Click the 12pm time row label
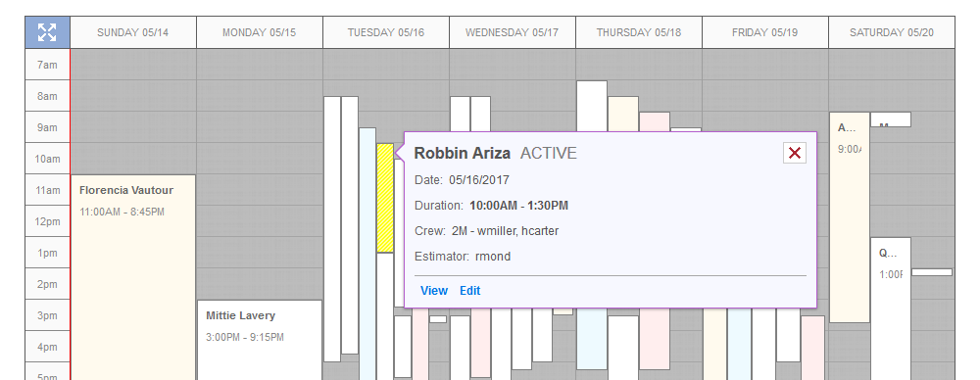The width and height of the screenshot is (980, 380). [47, 221]
